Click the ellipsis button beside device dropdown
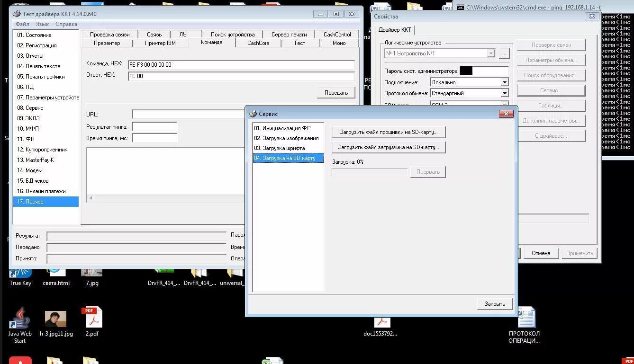The image size is (634, 364). click(x=504, y=53)
